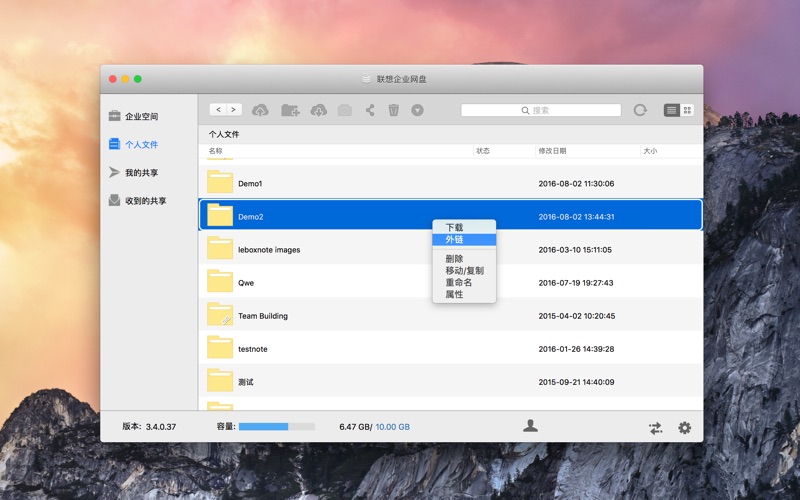Click the cloud upload icon
Image resolution: width=800 pixels, height=500 pixels.
tap(261, 110)
